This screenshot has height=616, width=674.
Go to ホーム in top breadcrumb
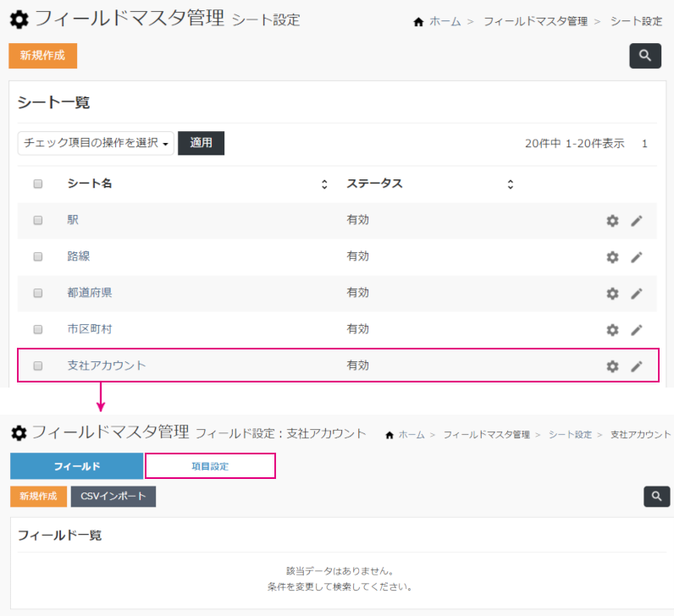tap(445, 21)
